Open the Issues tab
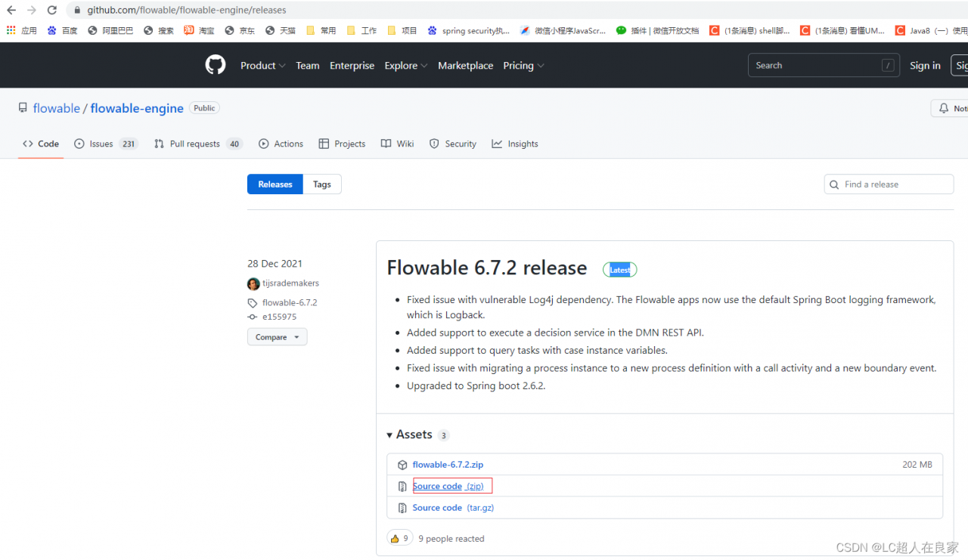 pyautogui.click(x=106, y=144)
